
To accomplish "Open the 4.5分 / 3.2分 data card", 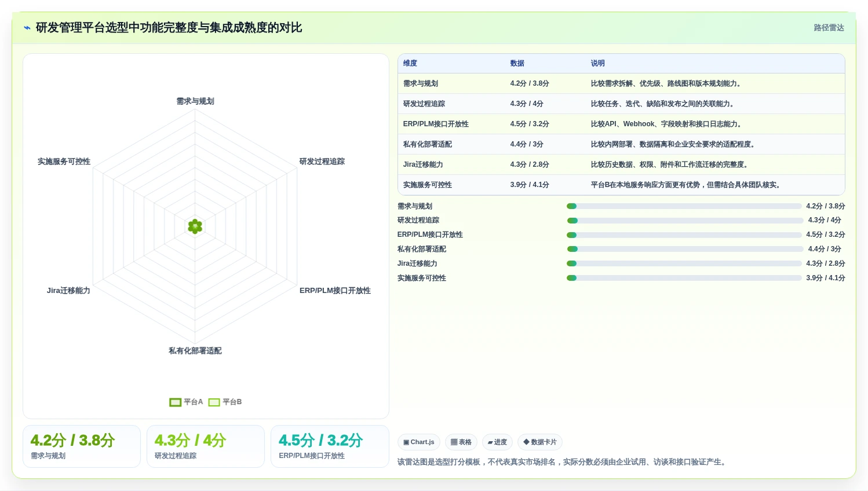I will point(330,446).
